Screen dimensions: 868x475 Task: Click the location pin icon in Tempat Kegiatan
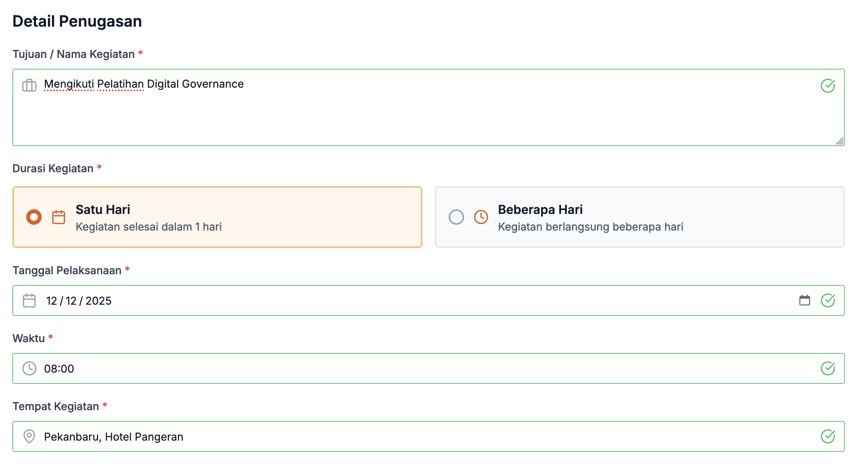(29, 436)
